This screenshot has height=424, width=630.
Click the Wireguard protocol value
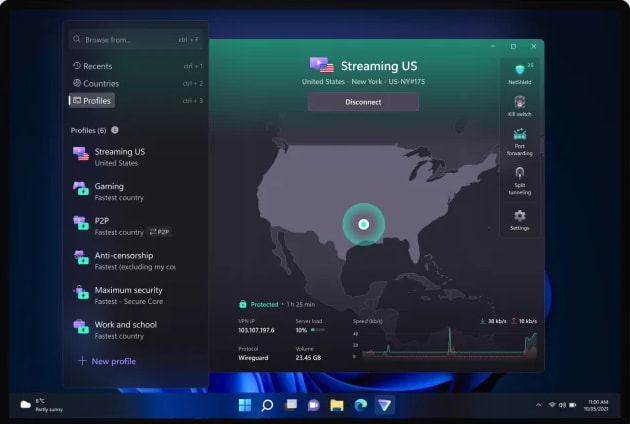point(253,357)
